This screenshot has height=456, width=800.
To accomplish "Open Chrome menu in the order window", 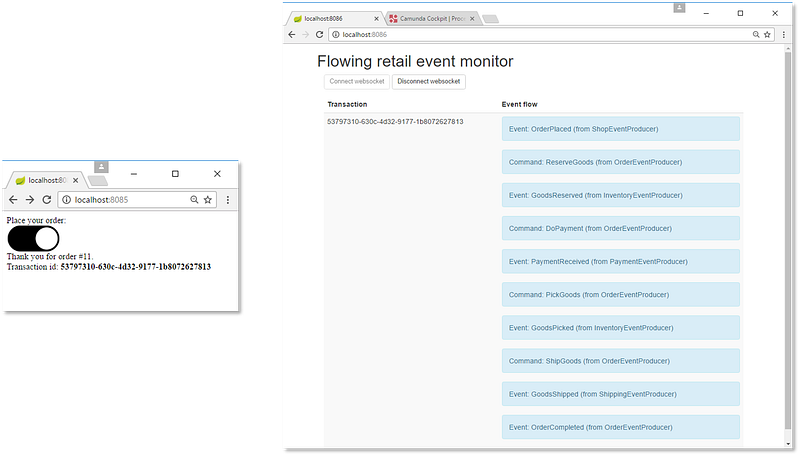I will [228, 200].
